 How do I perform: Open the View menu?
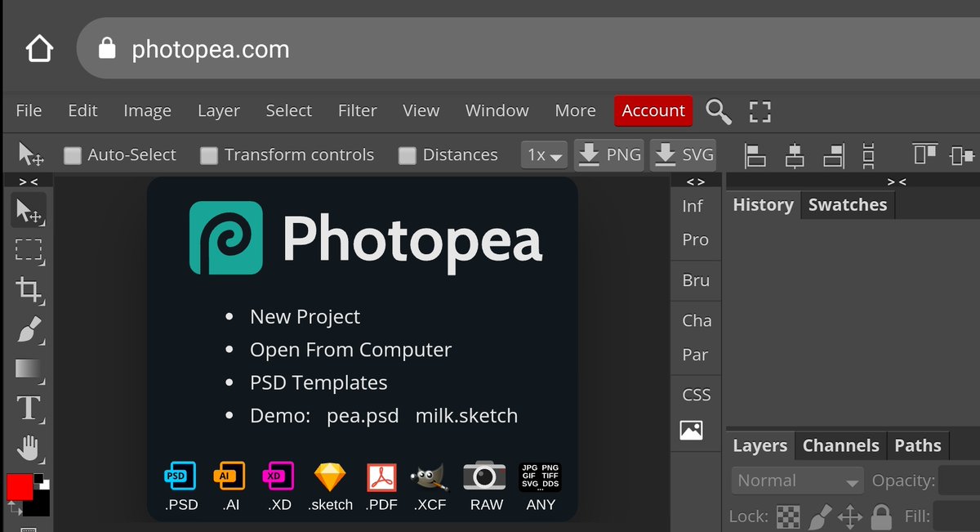[421, 110]
